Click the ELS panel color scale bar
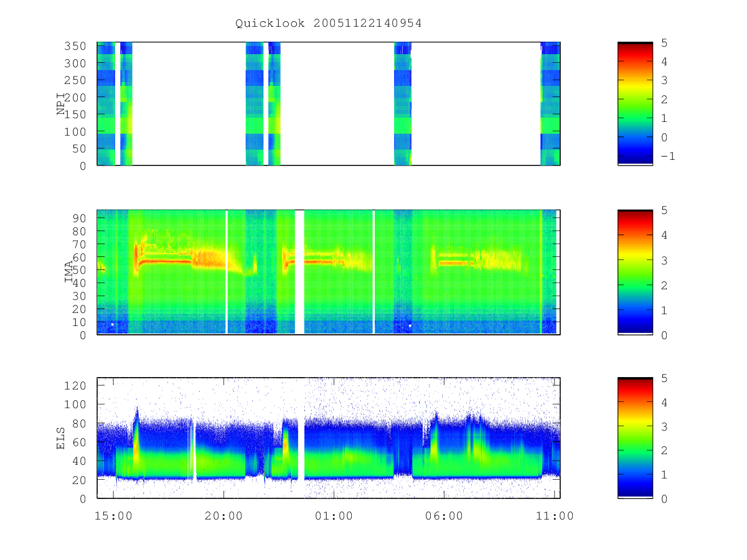The height and width of the screenshot is (560, 747). 635,438
